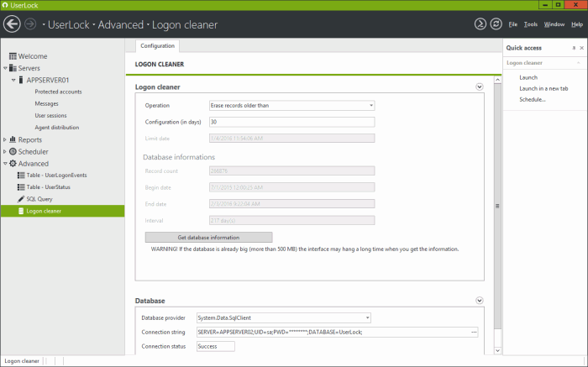Click Launch in Quick access

528,77
